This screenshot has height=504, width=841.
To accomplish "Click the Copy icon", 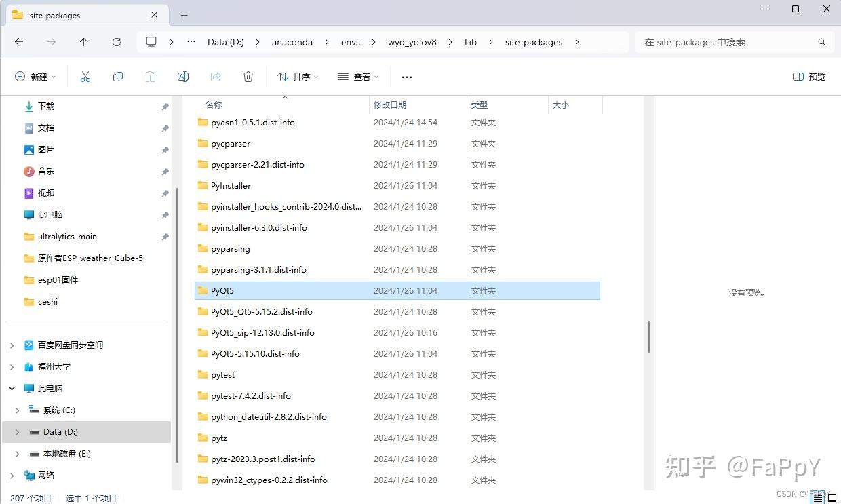I will (x=118, y=77).
